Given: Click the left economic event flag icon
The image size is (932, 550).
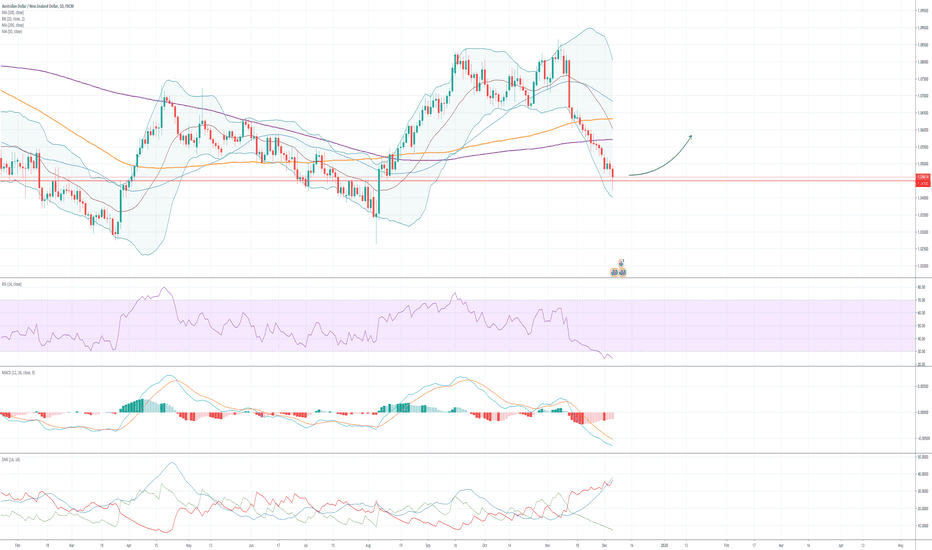Looking at the screenshot, I should point(615,271).
